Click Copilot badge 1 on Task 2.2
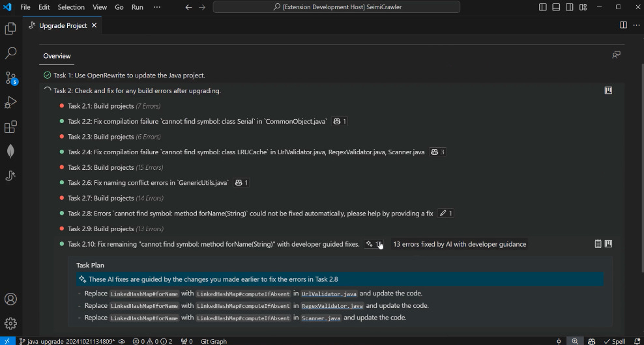644x345 pixels. [x=340, y=122]
